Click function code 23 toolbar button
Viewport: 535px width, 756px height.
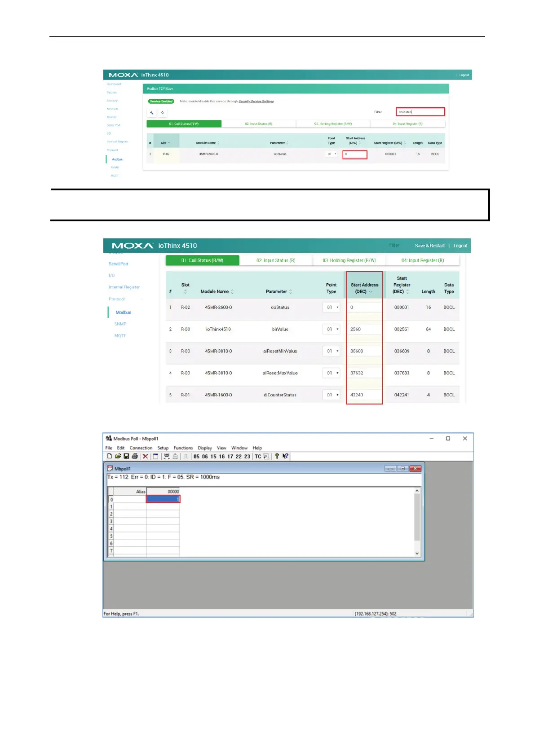tap(247, 456)
